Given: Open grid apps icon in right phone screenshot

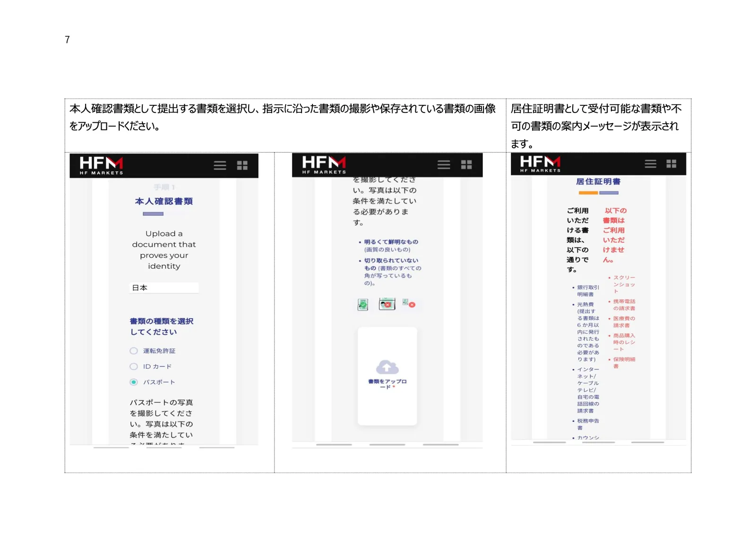Looking at the screenshot, I should [x=671, y=164].
